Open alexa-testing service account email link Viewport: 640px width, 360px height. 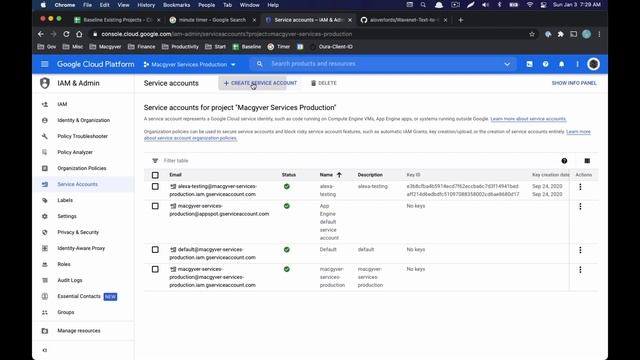213,190
